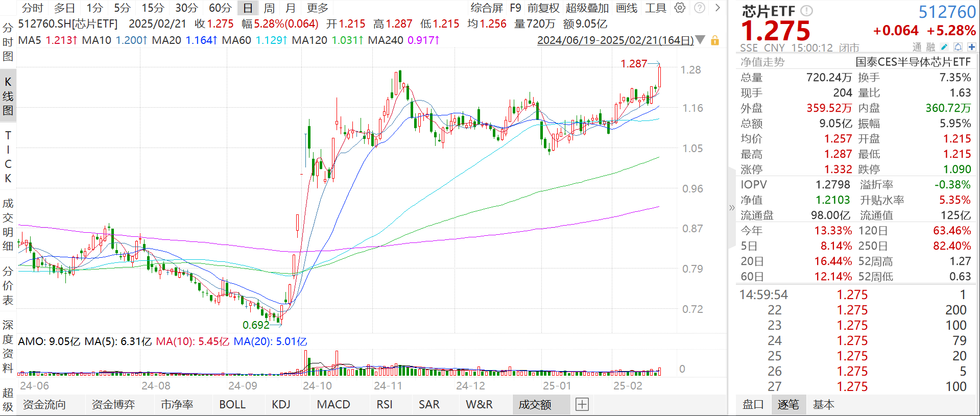Add stock to watchlist with plus icon
Viewport: 980px width, 416px height.
click(x=971, y=47)
